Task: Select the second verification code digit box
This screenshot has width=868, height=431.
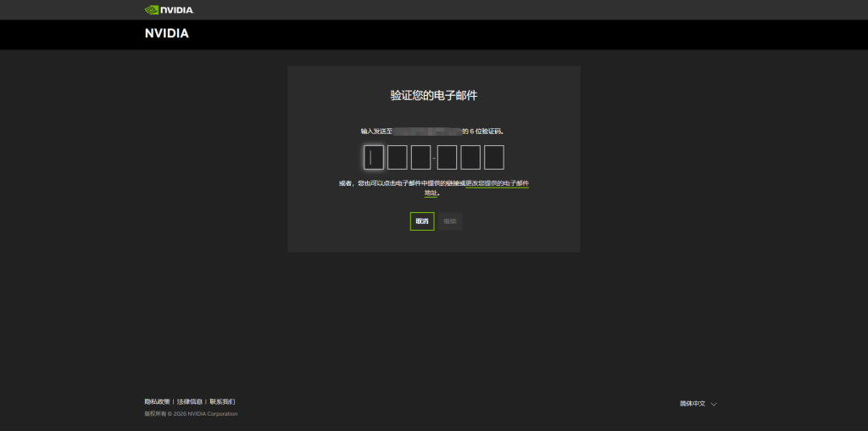Action: (397, 157)
